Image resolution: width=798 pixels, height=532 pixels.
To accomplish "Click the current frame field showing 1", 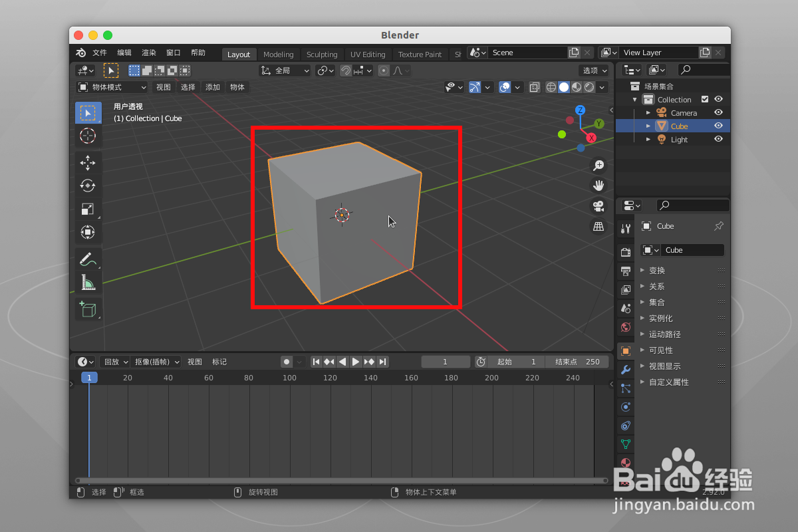I will (x=446, y=362).
